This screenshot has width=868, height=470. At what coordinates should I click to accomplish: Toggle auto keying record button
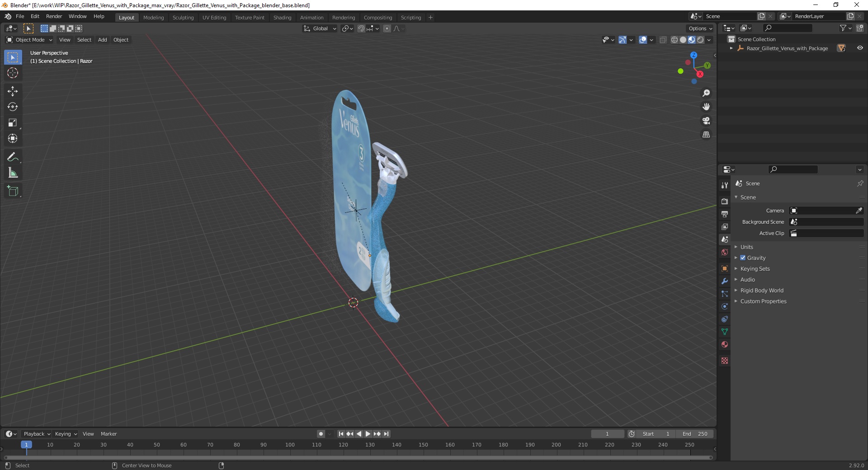321,434
